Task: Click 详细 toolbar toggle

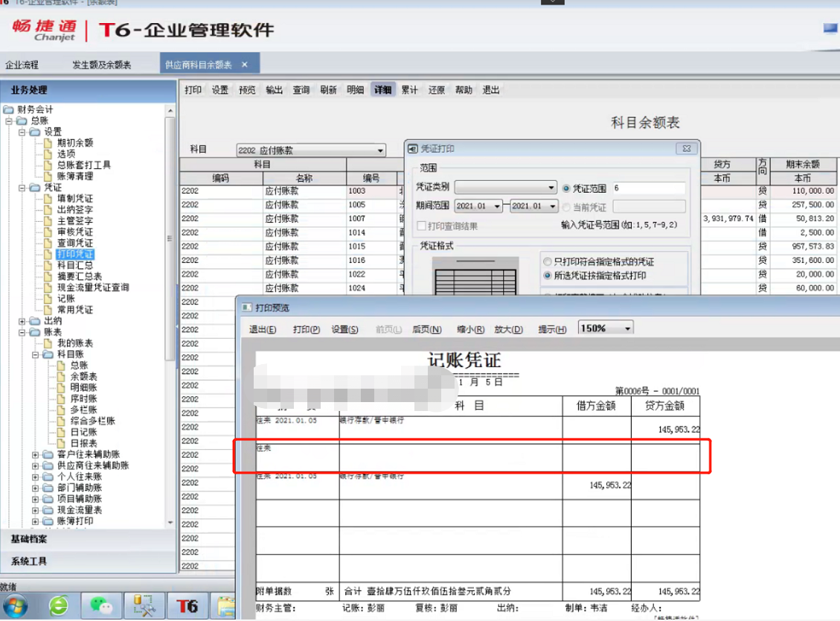Action: [382, 90]
